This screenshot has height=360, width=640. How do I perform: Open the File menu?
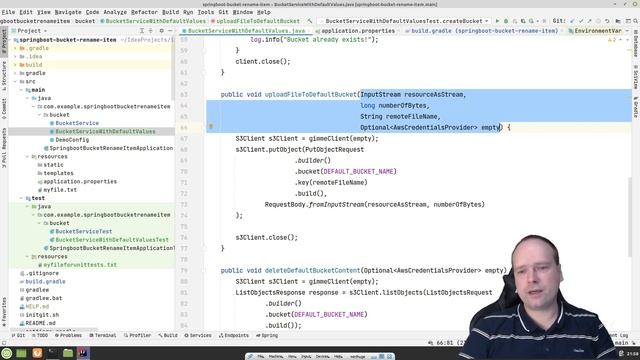point(8,12)
